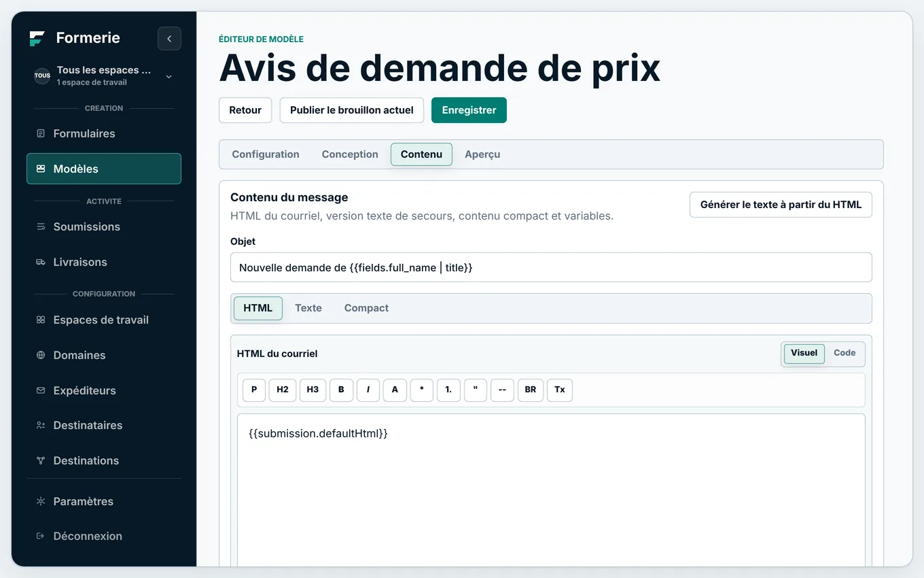Click the Soumissions icon in sidebar
Image resolution: width=924 pixels, height=578 pixels.
(41, 226)
